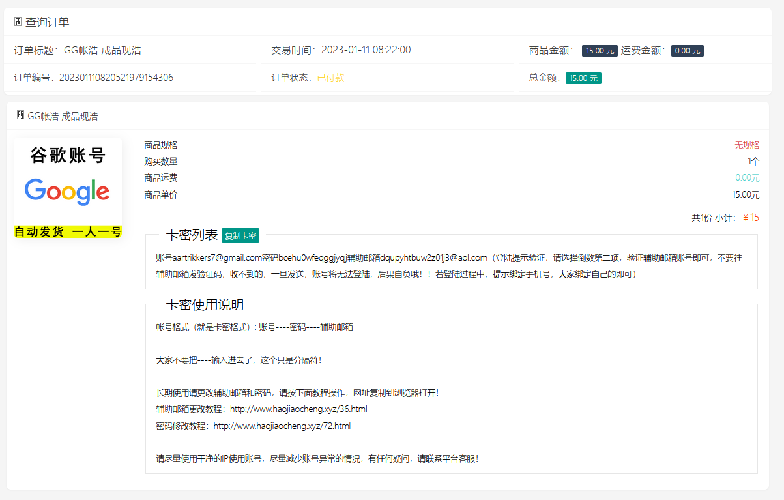784x500 pixels.
Task: Click the 卡密使用说明 section heading
Action: pyautogui.click(x=204, y=305)
